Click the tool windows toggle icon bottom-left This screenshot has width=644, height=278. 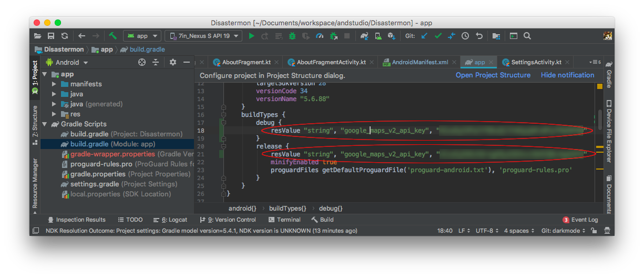click(36, 231)
